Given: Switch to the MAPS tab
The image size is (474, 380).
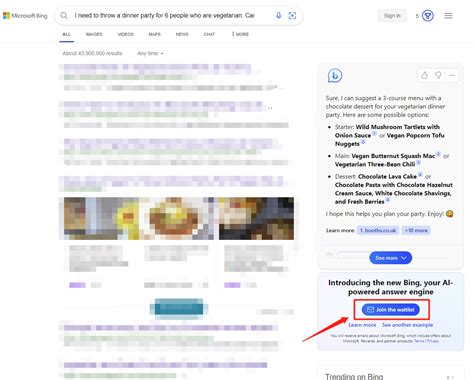Looking at the screenshot, I should point(154,34).
